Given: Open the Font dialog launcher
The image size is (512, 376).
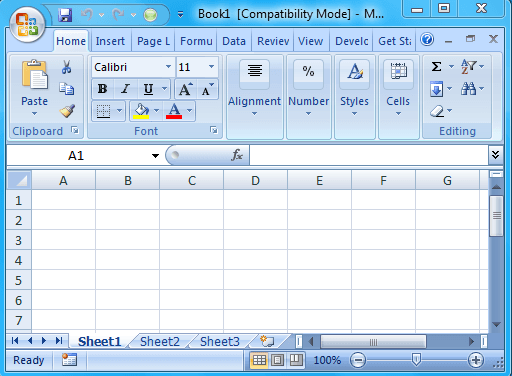Looking at the screenshot, I should pos(214,130).
